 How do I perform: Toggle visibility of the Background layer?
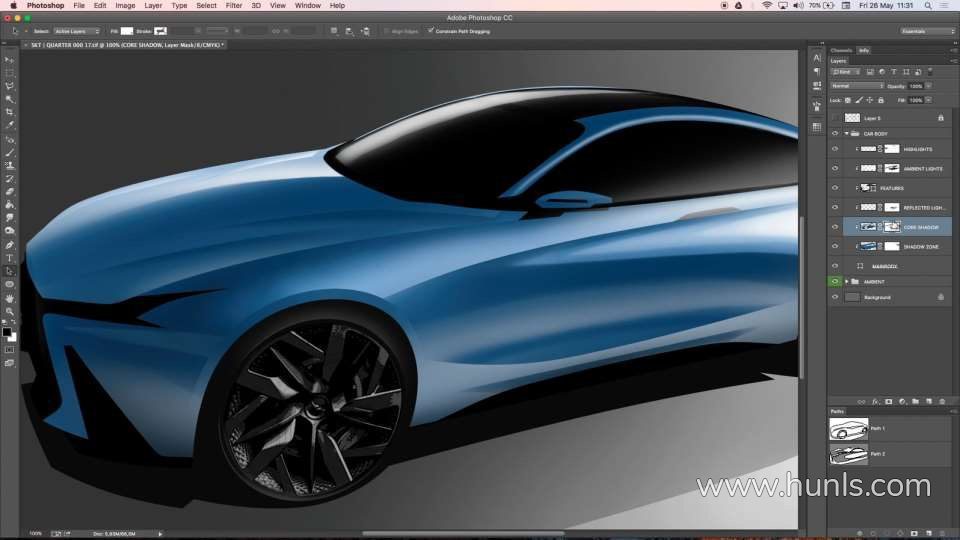835,297
